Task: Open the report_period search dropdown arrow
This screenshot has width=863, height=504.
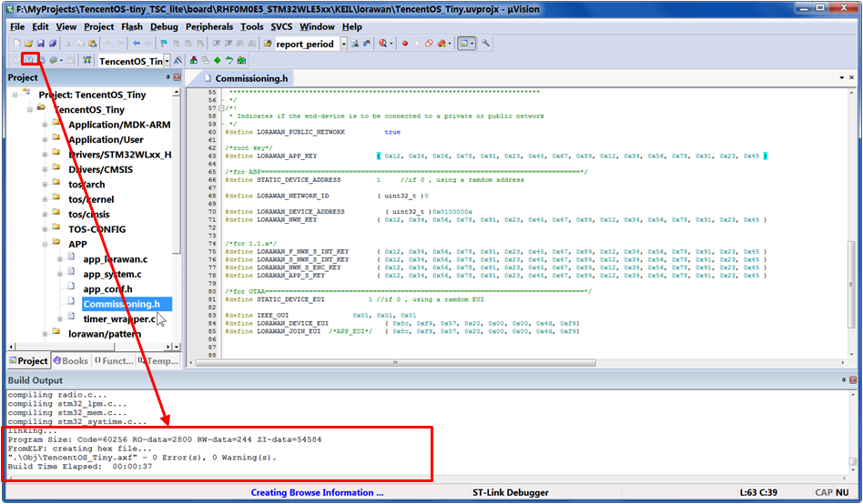Action: [343, 44]
